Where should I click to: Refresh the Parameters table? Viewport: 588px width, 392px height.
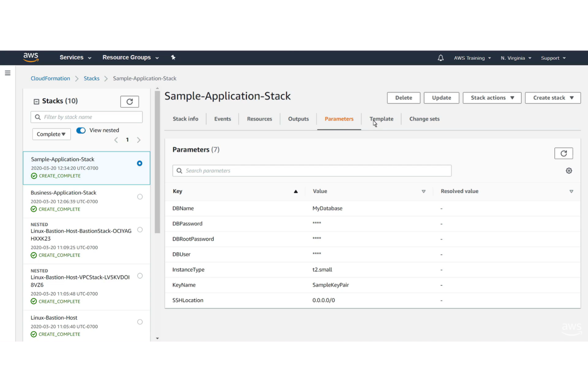point(563,153)
